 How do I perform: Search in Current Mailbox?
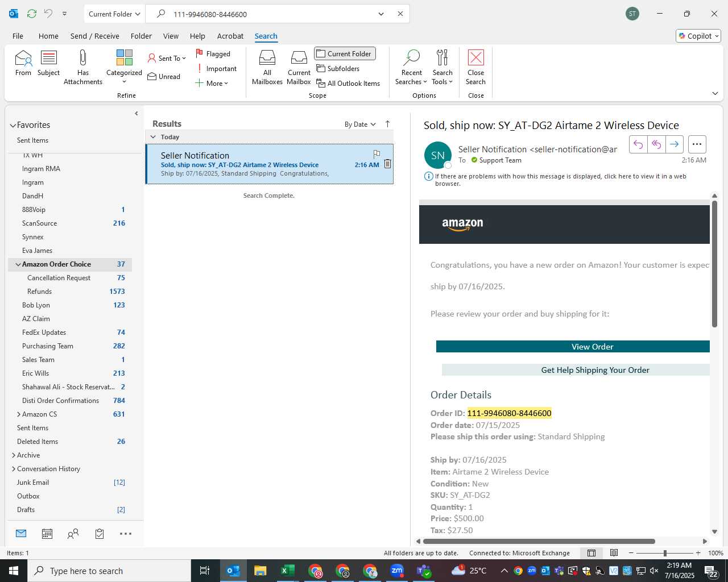(299, 67)
